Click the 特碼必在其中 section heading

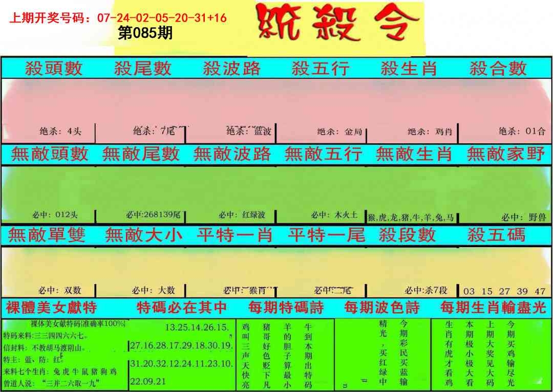pyautogui.click(x=182, y=308)
